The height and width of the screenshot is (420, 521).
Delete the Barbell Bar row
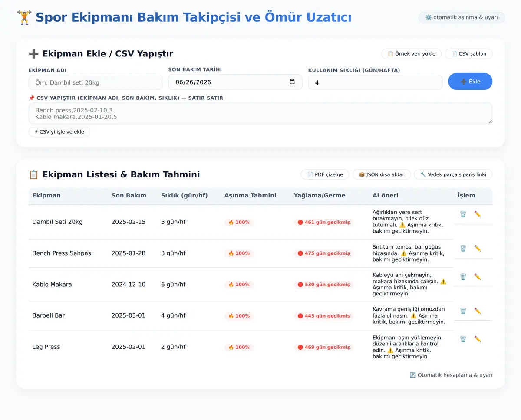click(x=463, y=311)
